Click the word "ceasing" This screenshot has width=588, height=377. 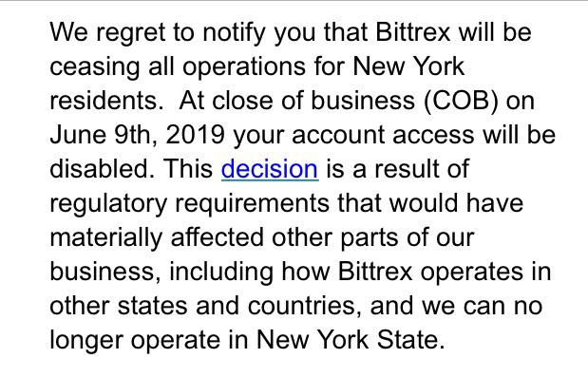click(x=94, y=67)
